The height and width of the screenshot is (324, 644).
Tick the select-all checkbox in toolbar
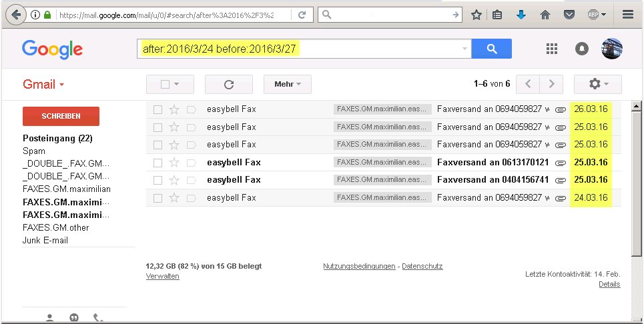point(165,84)
